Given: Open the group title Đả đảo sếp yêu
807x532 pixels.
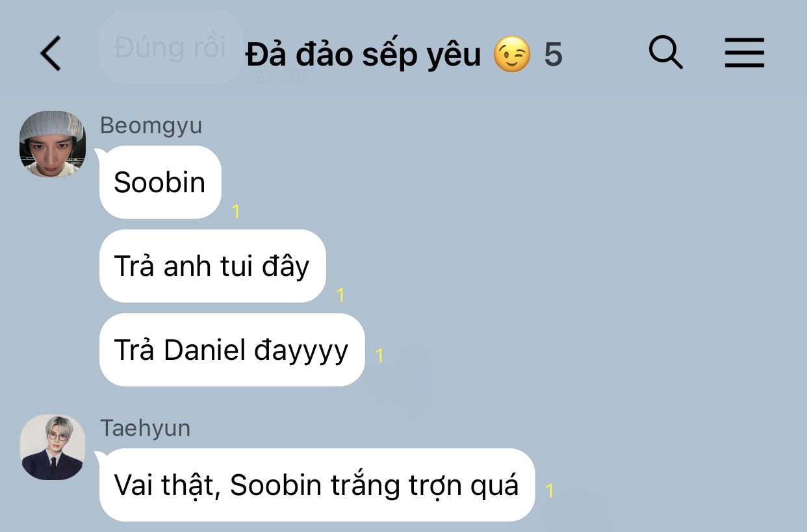Looking at the screenshot, I should 363,55.
